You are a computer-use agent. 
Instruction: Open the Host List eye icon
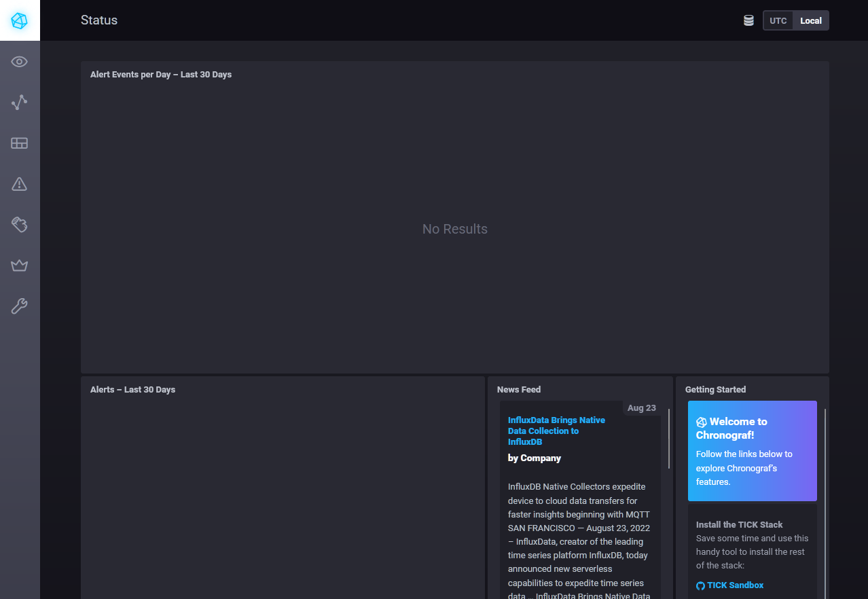click(x=20, y=61)
